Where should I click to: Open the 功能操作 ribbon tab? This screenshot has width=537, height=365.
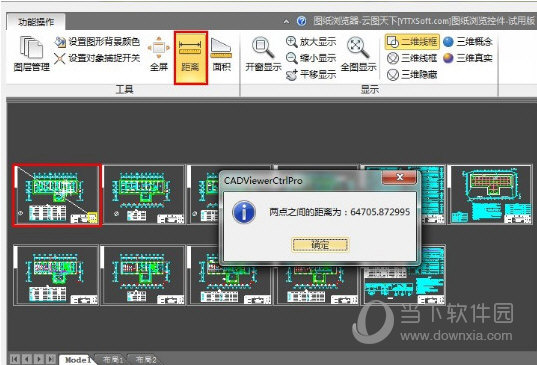point(36,22)
